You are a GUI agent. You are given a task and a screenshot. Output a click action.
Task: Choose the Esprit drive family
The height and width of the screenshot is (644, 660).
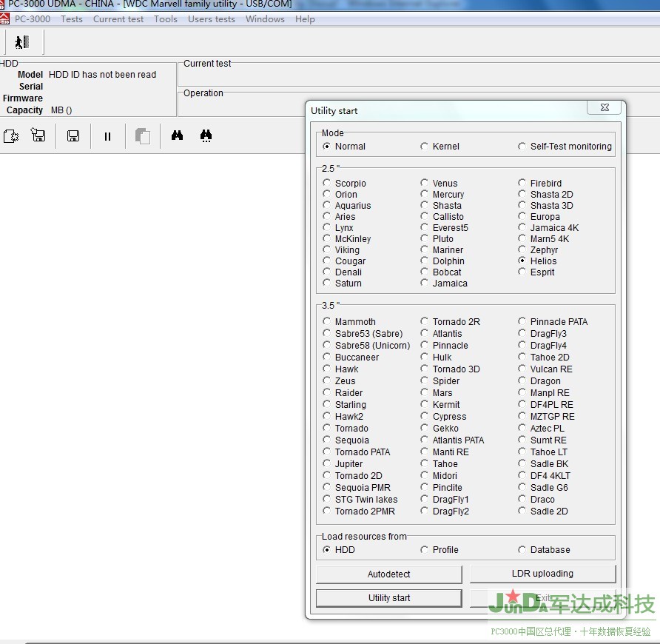(522, 272)
